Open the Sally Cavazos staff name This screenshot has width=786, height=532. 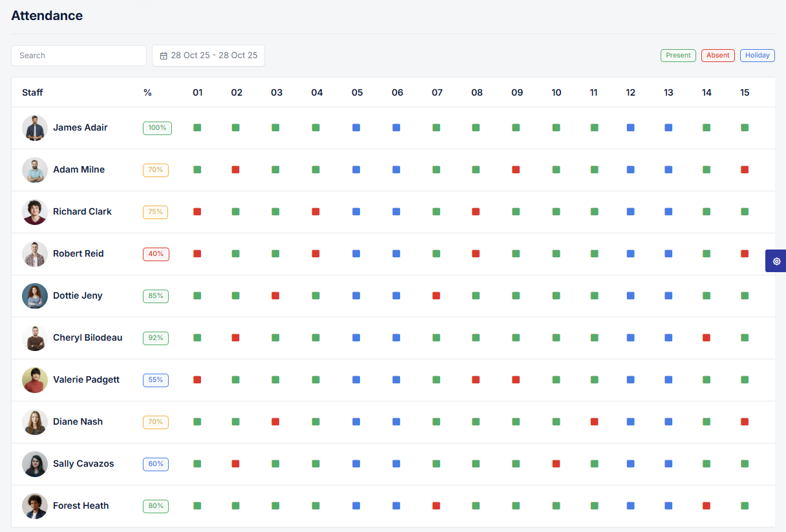click(x=83, y=463)
